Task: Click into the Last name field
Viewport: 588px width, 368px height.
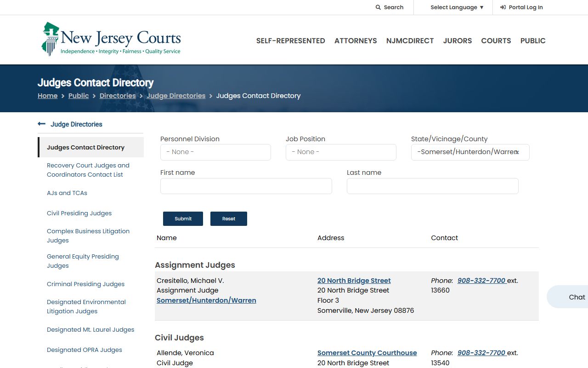Action: (x=433, y=186)
